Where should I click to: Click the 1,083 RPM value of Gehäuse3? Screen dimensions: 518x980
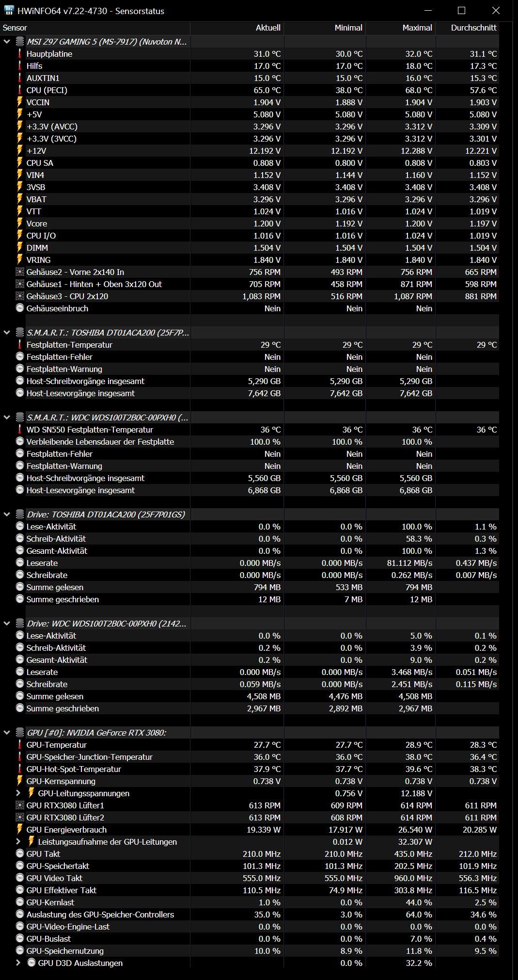[x=261, y=296]
